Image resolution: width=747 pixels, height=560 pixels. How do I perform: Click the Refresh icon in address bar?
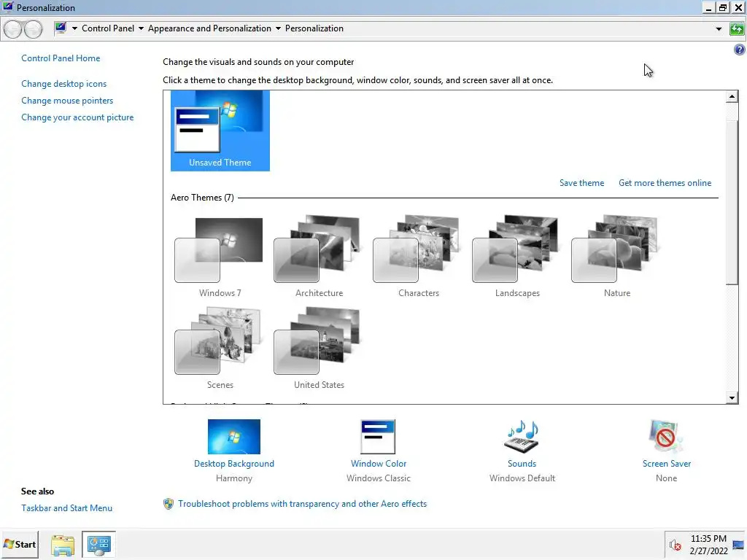[x=737, y=29]
